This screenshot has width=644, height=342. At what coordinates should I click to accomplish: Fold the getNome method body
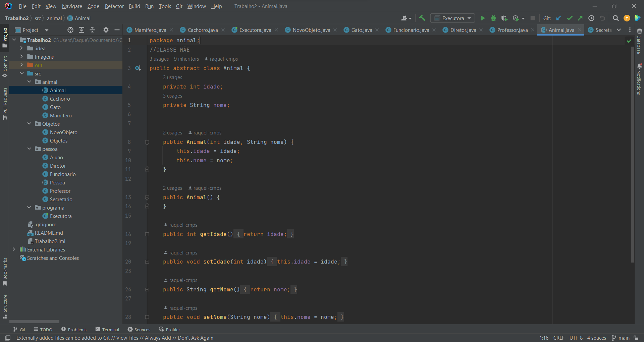147,289
